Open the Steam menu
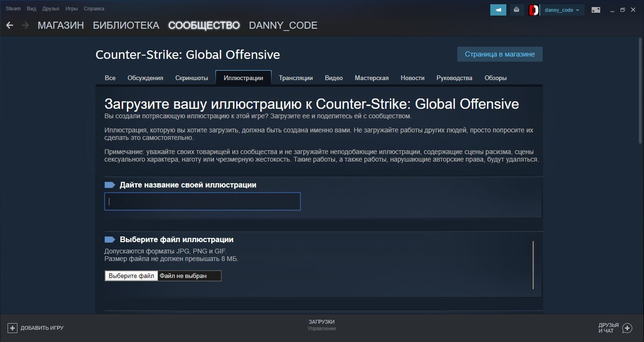This screenshot has width=644, height=342. tap(13, 8)
